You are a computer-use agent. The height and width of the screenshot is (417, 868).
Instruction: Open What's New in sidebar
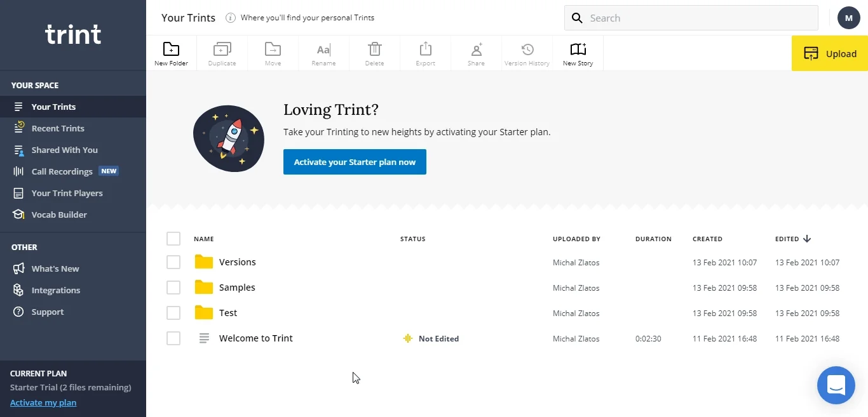click(x=73, y=268)
